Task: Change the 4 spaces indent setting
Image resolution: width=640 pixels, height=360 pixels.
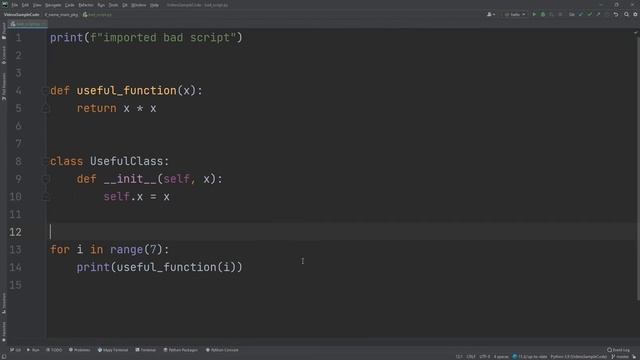Action: pyautogui.click(x=501, y=357)
